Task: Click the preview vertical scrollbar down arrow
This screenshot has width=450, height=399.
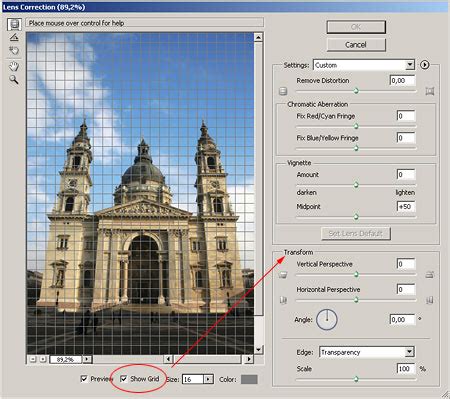Action: point(259,349)
